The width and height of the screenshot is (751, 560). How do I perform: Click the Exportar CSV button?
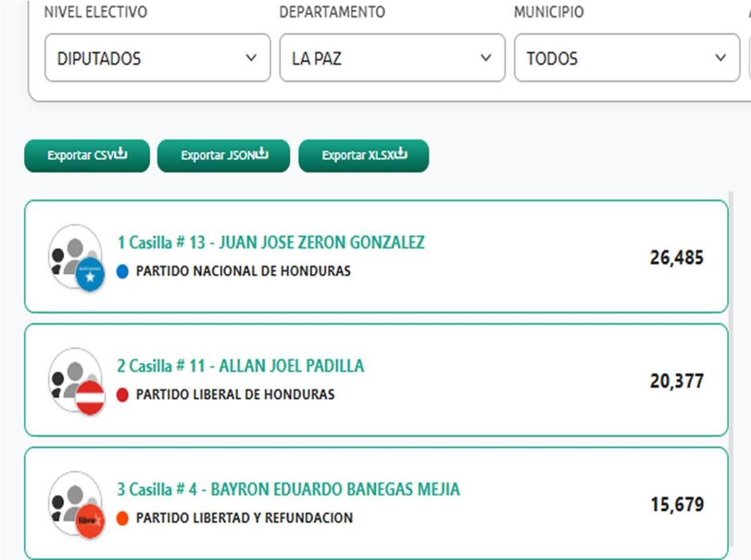[86, 155]
